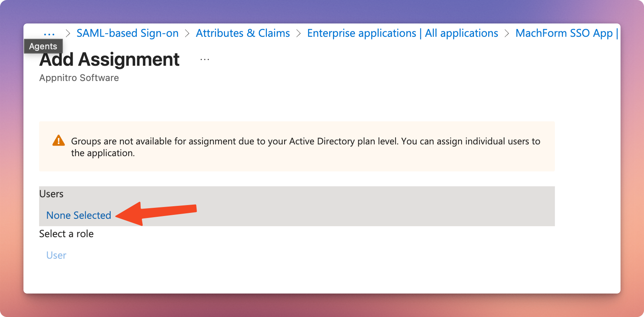Click the Select a role label
Screen dimensions: 644x317
click(x=66, y=234)
